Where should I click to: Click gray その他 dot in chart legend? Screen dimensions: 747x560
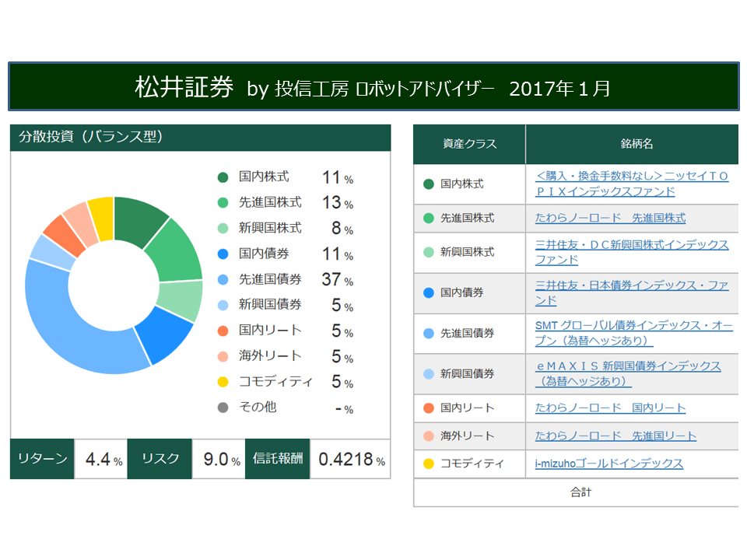click(223, 408)
